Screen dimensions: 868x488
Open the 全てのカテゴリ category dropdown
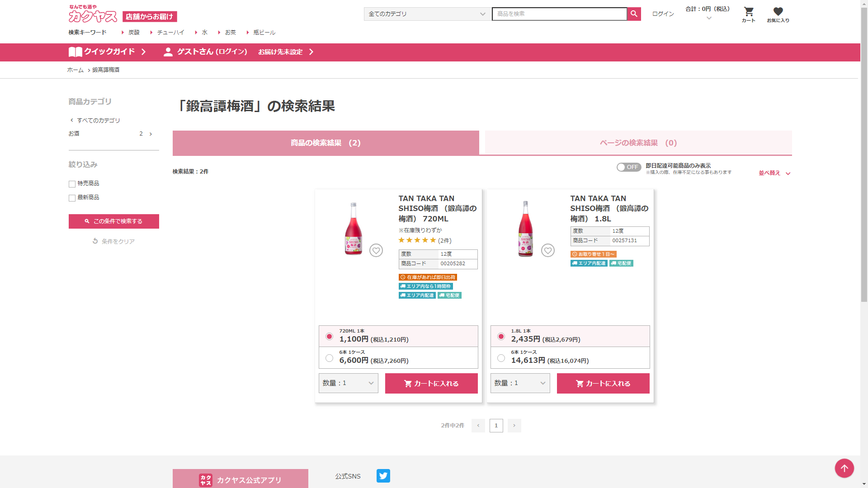(x=427, y=14)
